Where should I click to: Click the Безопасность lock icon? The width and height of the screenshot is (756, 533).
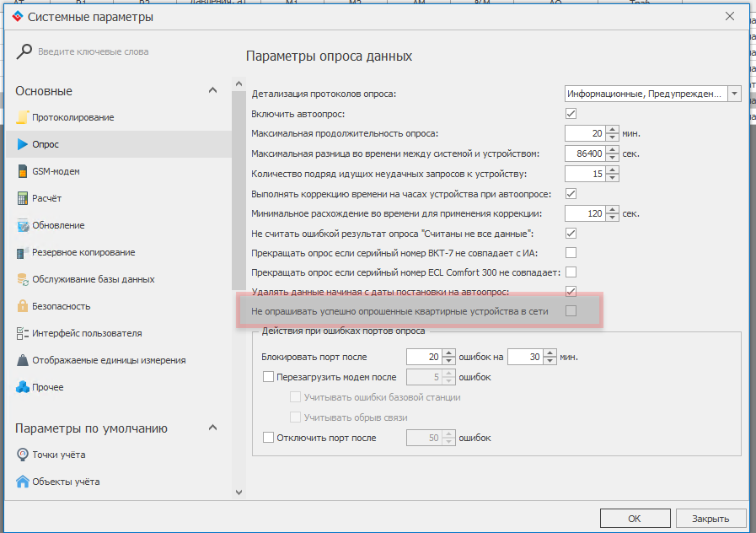(x=23, y=306)
